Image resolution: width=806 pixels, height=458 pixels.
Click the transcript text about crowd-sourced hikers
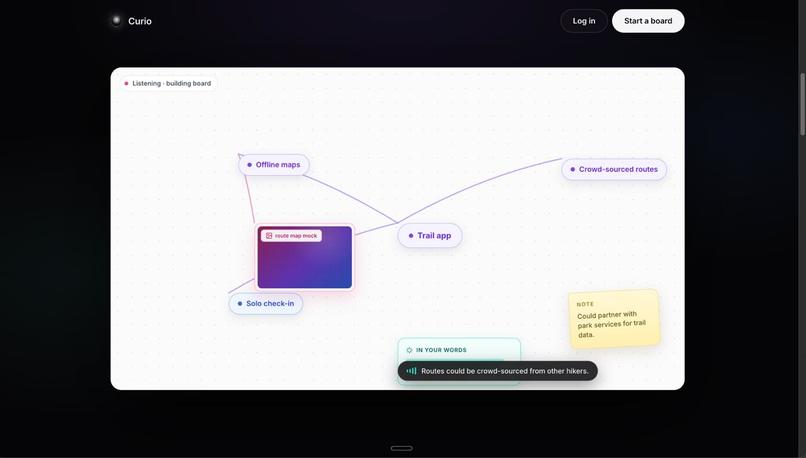point(505,371)
